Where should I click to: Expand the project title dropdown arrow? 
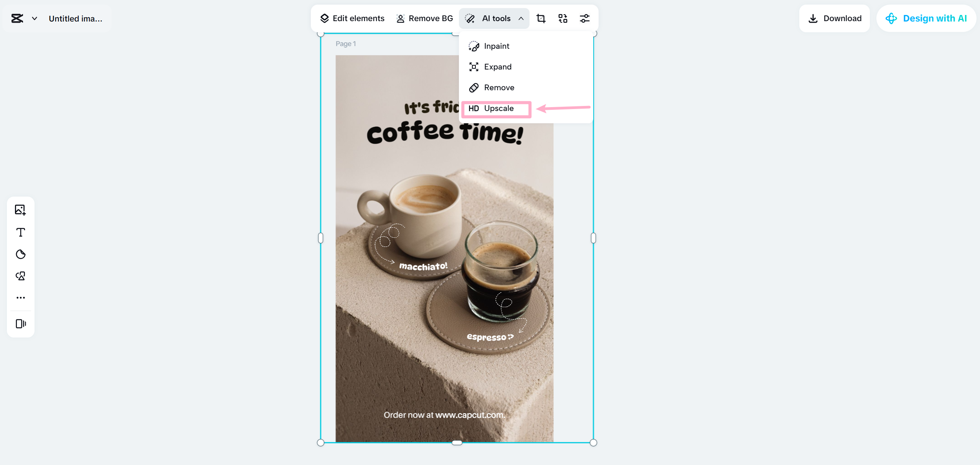[x=35, y=18]
